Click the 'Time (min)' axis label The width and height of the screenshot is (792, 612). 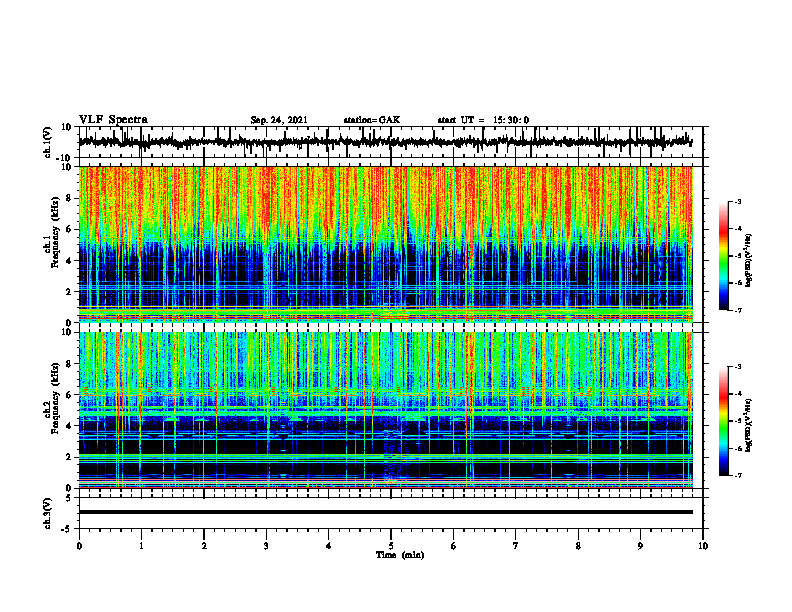(400, 555)
